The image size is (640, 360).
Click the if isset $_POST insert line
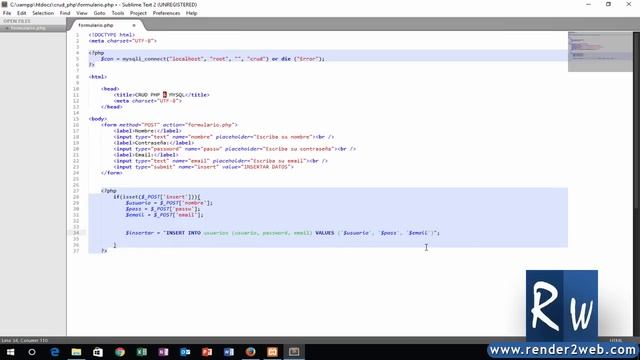pyautogui.click(x=157, y=197)
